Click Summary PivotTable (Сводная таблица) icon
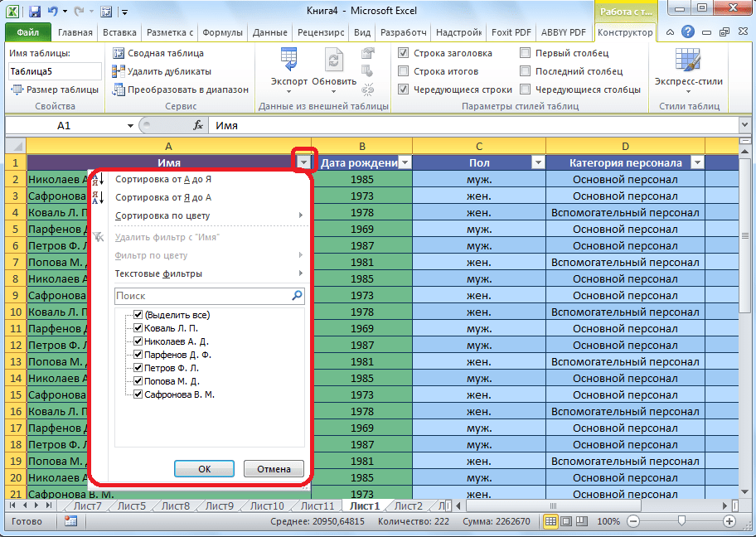Screen dimensions: 756x537 pyautogui.click(x=119, y=53)
